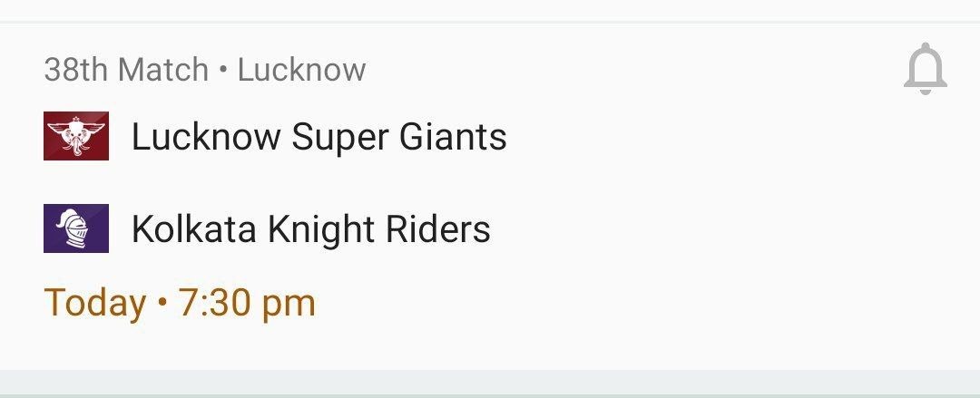Open the Lucknow Super Giants team name
980x398 pixels.
point(318,137)
